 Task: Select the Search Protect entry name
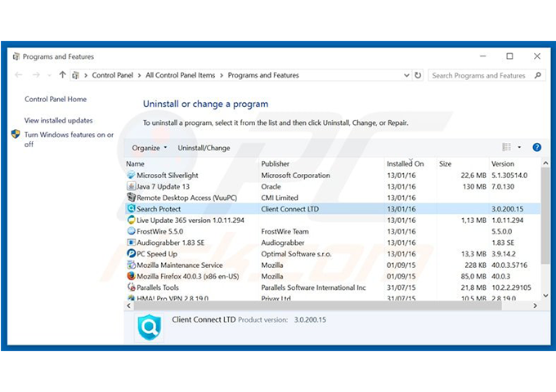click(x=159, y=209)
